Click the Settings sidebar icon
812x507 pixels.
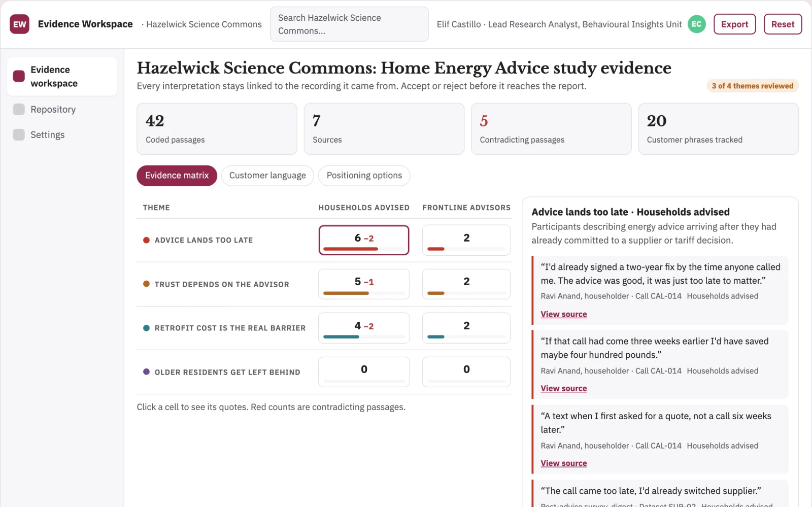(x=19, y=134)
